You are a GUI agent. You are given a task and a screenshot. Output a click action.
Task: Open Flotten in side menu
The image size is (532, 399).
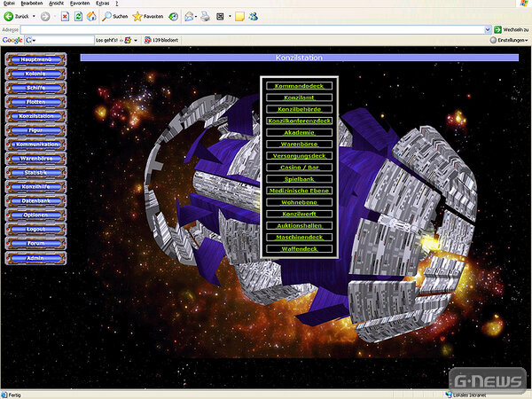[x=36, y=102]
